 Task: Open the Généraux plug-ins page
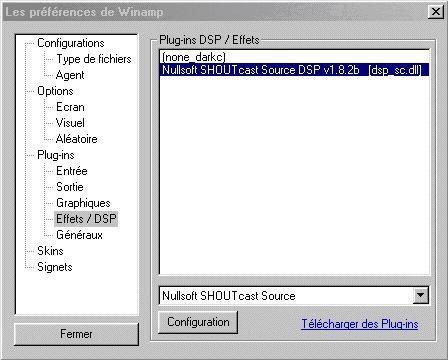click(79, 235)
